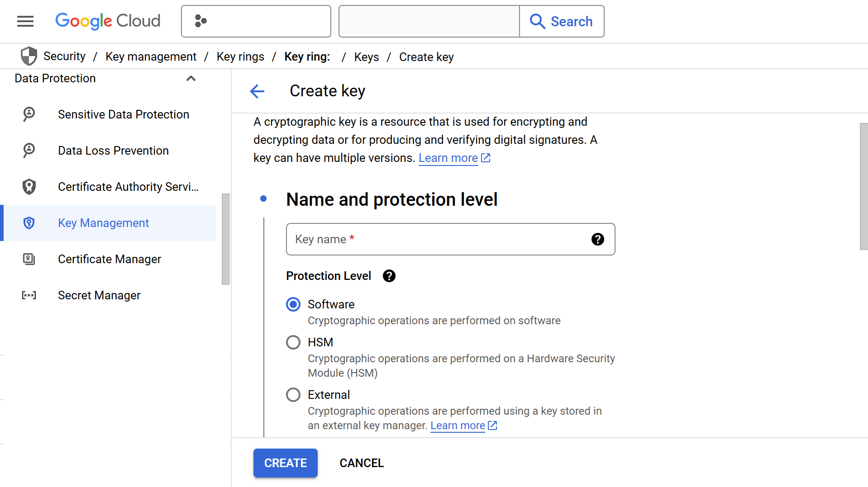The image size is (868, 487).
Task: Open Sensitive Data Protection in sidebar
Action: click(123, 114)
